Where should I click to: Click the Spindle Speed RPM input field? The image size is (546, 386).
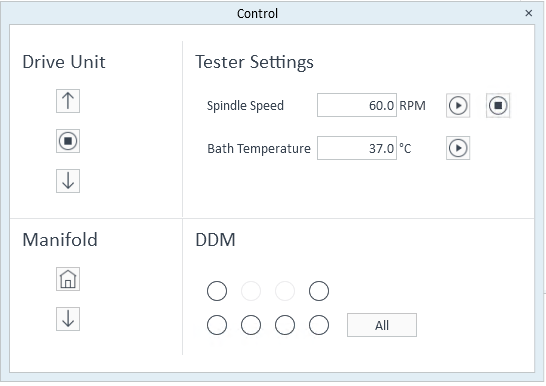click(x=357, y=105)
